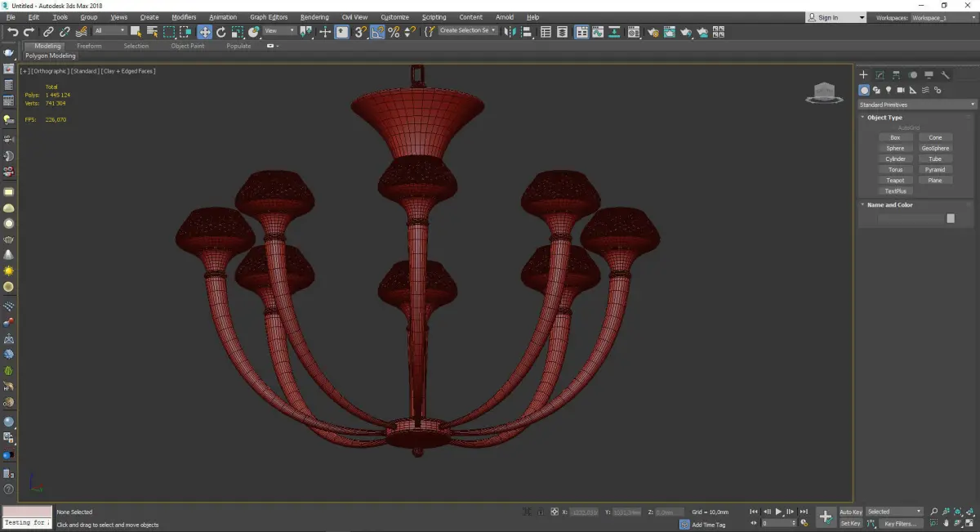Open the Hierarchy panel tab icon
This screenshot has height=532, width=980.
click(896, 75)
